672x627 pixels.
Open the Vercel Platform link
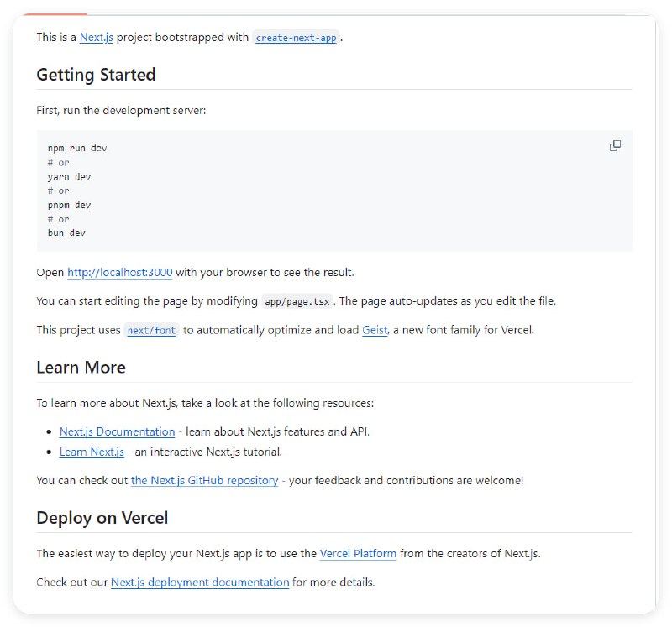358,554
